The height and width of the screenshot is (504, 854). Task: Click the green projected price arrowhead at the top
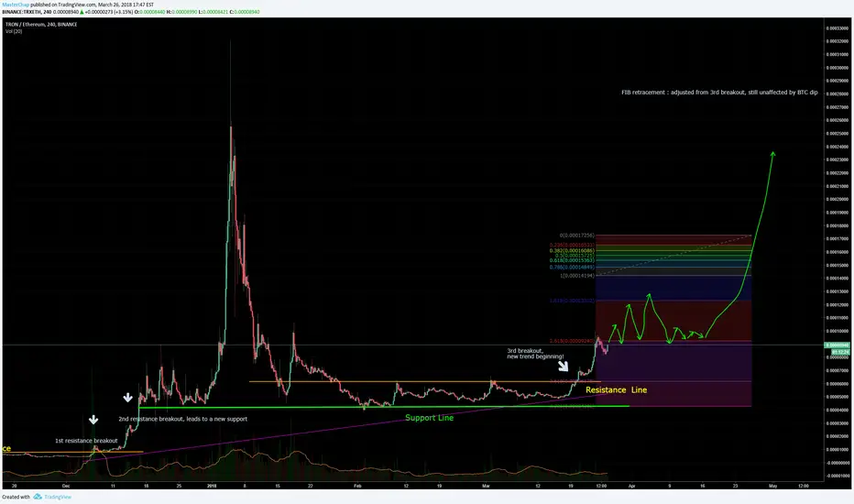pos(772,154)
